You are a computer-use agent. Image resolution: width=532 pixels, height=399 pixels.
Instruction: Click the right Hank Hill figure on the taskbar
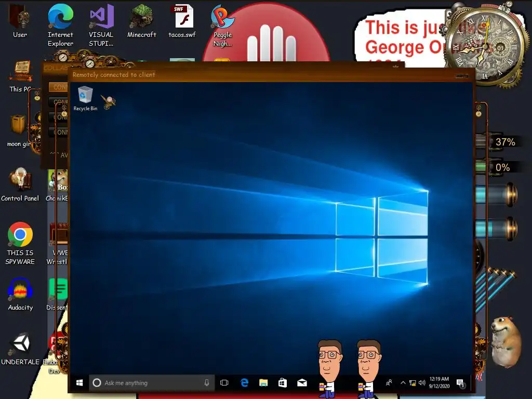point(369,368)
